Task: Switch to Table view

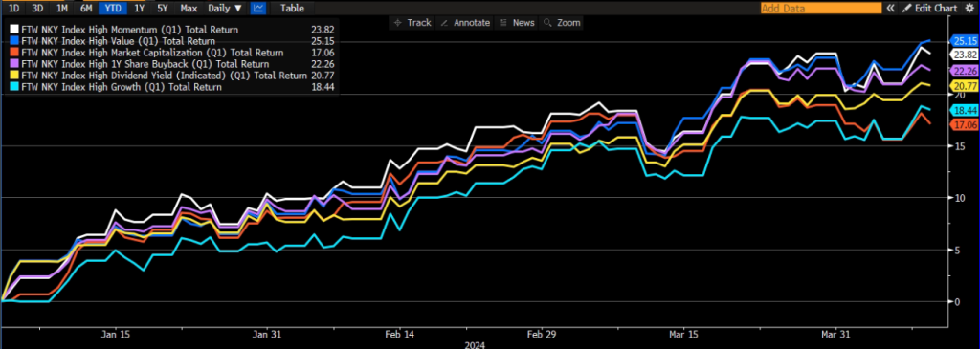Action: (x=292, y=8)
